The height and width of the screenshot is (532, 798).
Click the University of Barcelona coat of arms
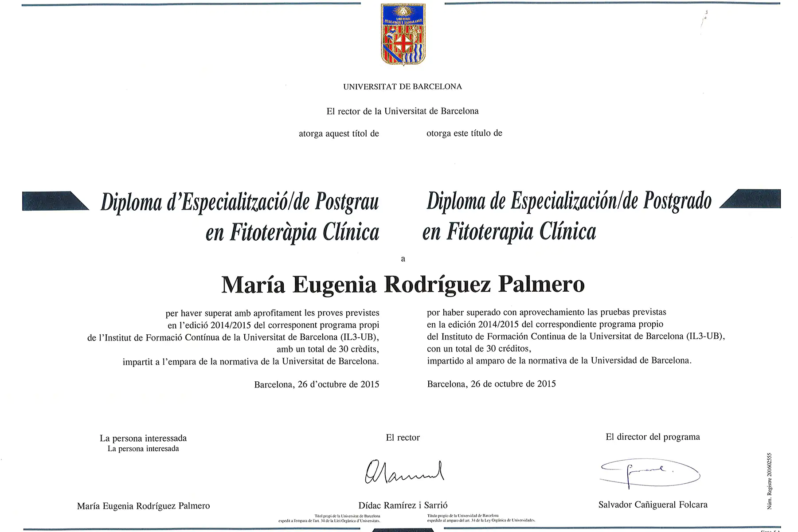tap(403, 34)
